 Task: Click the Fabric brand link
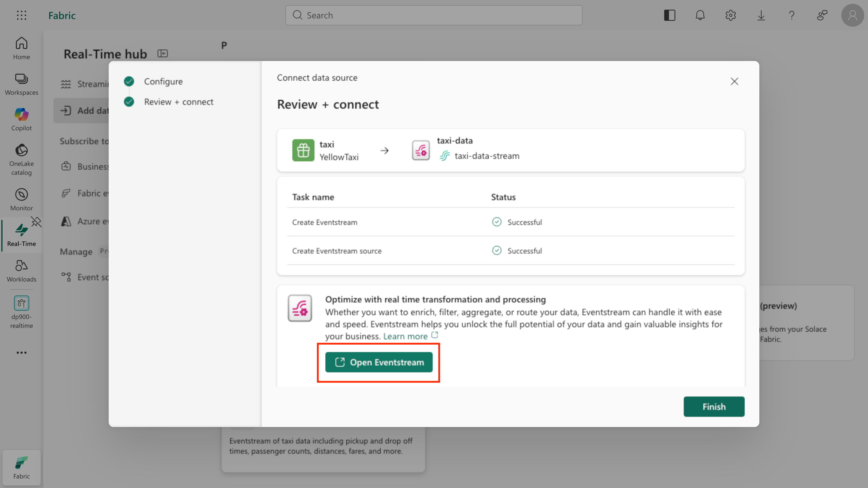62,15
